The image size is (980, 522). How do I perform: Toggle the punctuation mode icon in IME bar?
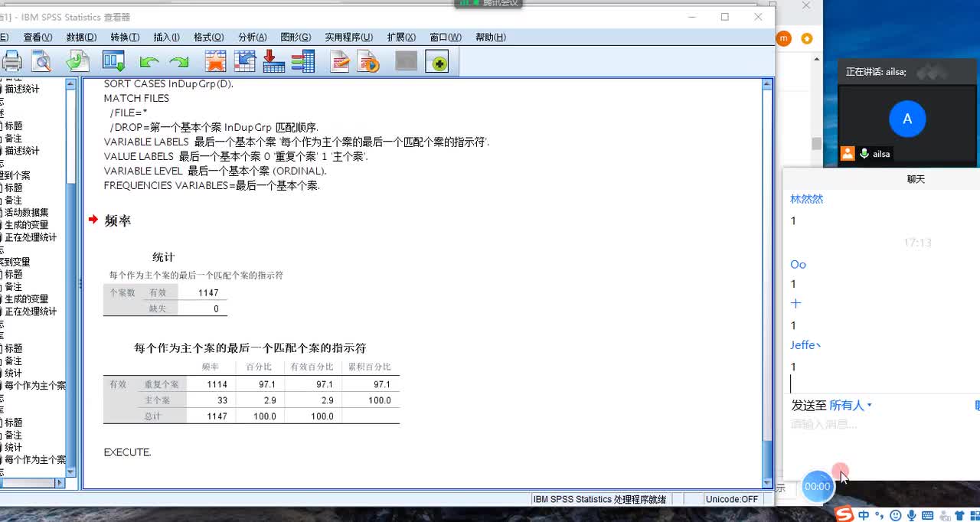point(880,515)
